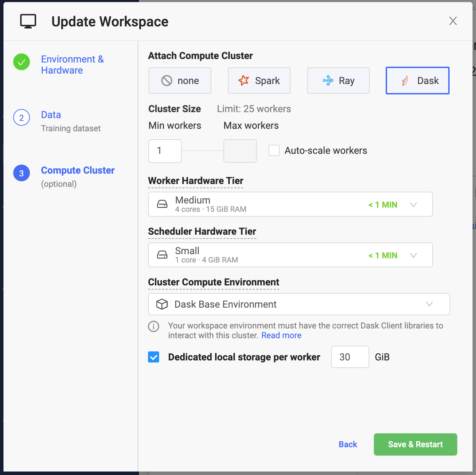Click the Spark star icon
This screenshot has height=475, width=476.
[244, 80]
